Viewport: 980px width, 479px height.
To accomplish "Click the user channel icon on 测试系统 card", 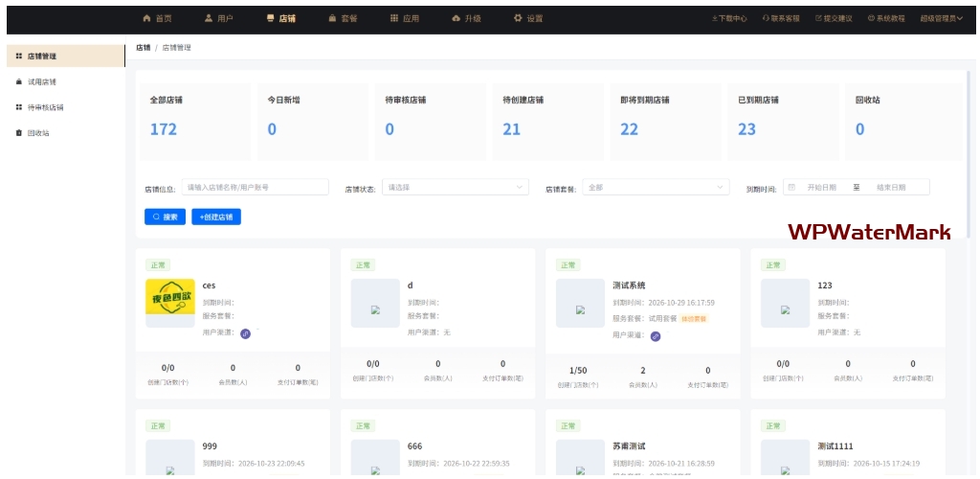I will (x=656, y=336).
